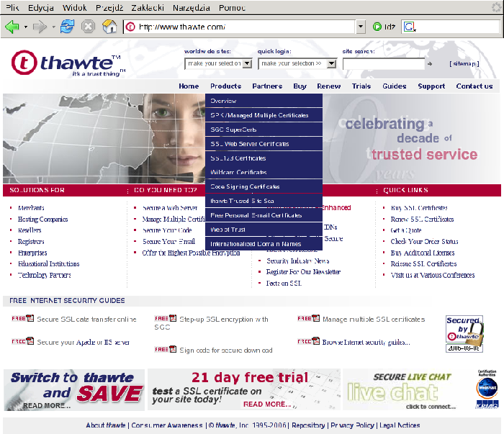Select Code Signing Certificates menu entry
Image resolution: width=504 pixels, height=434 pixels.
click(x=264, y=186)
